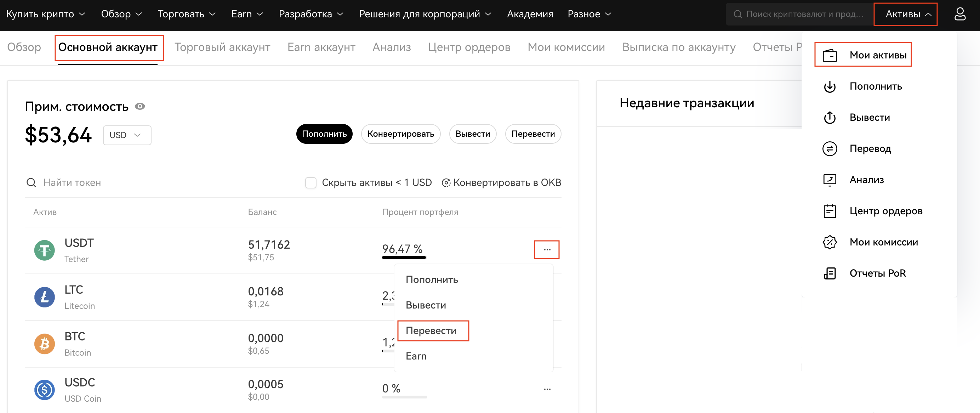Screen dimensions: 980x413
Task: Expand the Разработка menu
Action: [311, 14]
